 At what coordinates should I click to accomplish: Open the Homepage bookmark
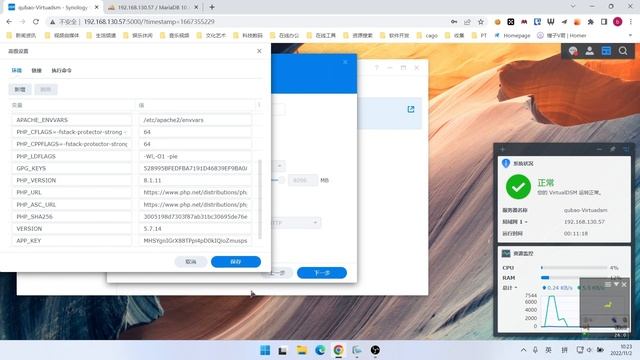pos(512,36)
